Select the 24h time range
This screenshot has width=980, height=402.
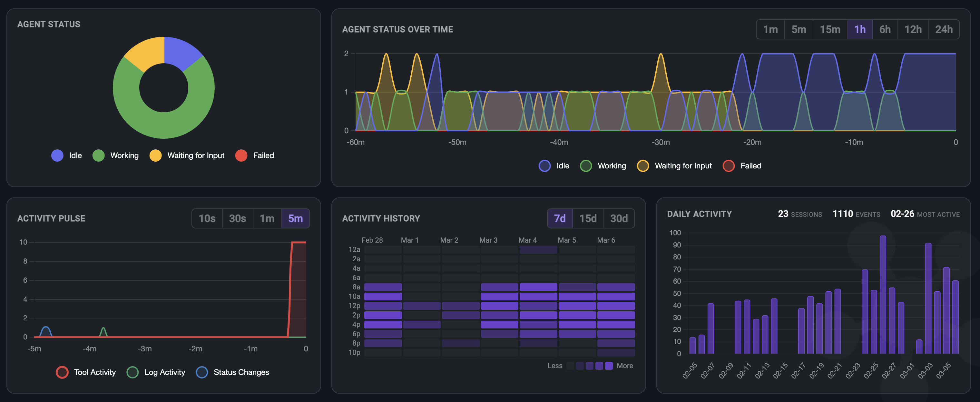[944, 29]
